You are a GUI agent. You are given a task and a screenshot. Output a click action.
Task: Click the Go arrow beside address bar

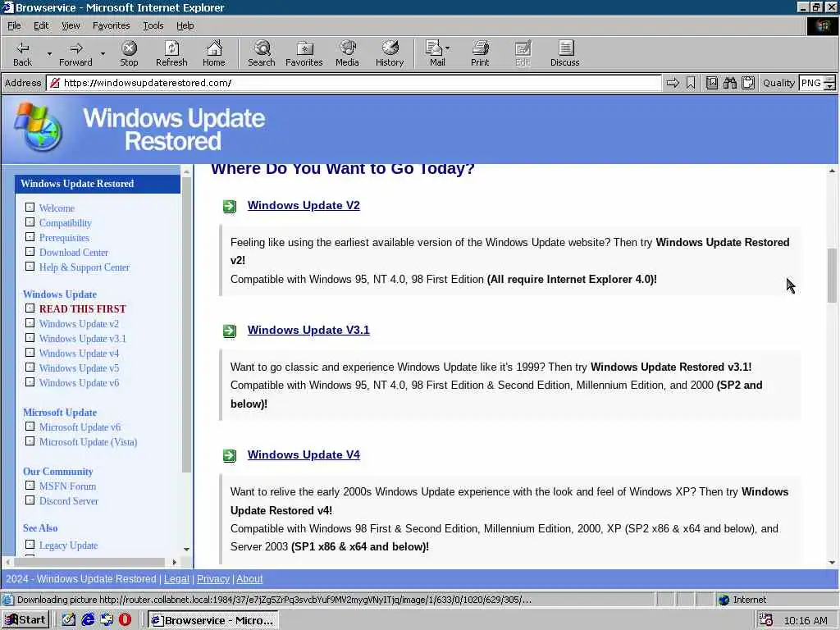coord(673,83)
